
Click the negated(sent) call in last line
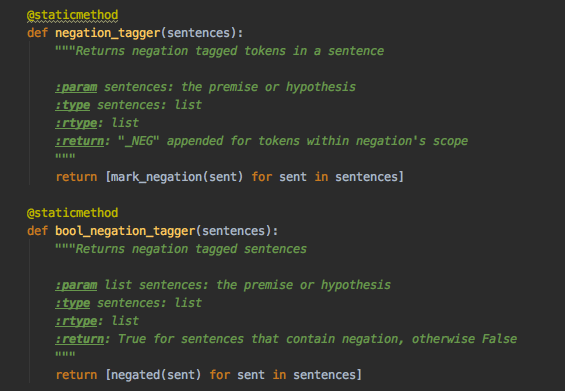tap(135, 375)
